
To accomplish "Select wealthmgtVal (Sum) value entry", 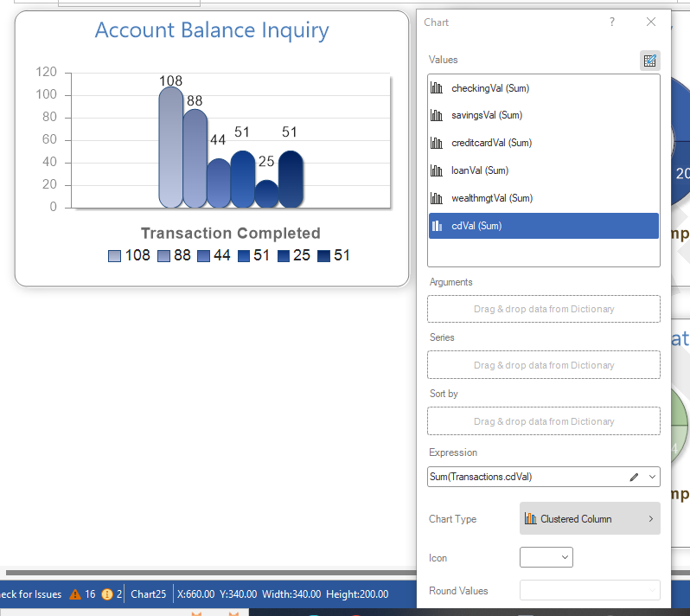I will pyautogui.click(x=544, y=198).
